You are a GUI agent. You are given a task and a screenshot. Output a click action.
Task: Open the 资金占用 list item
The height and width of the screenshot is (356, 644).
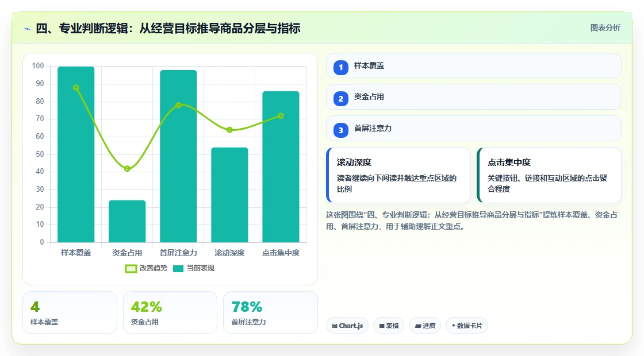coord(474,97)
